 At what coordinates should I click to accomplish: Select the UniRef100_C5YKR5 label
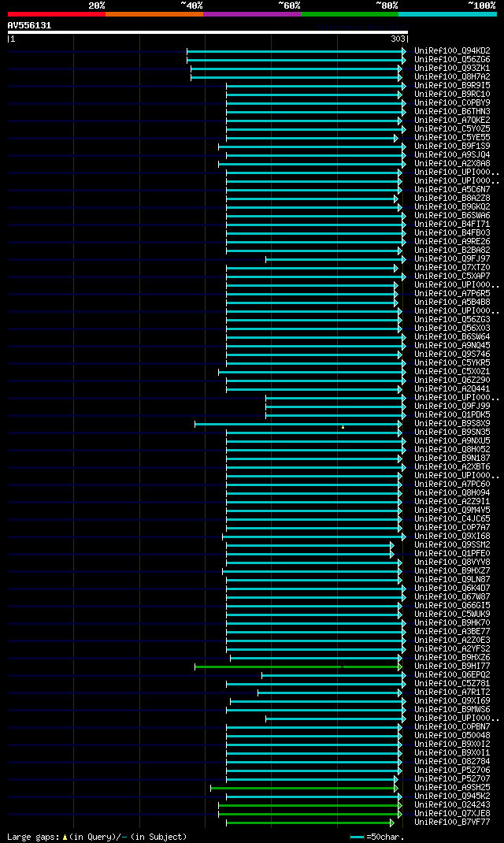[x=452, y=363]
